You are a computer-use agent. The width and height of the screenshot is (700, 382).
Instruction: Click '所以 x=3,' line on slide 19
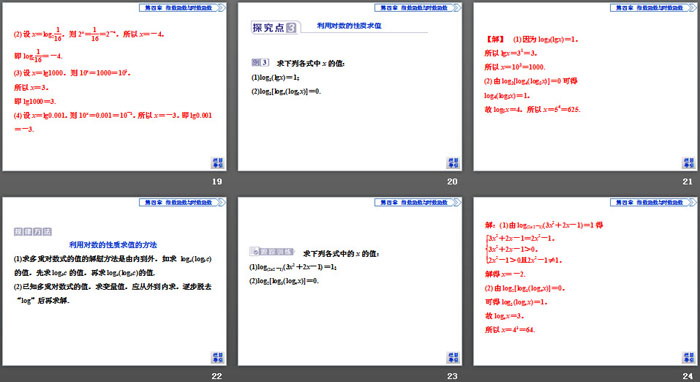(x=31, y=87)
